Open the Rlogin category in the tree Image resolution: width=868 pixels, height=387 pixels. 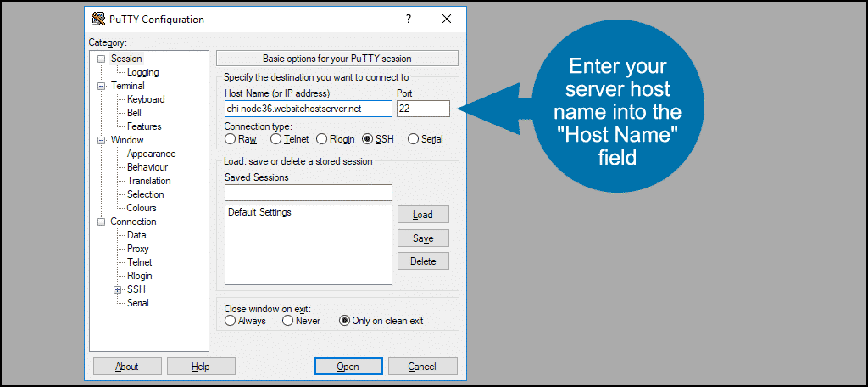pos(140,276)
